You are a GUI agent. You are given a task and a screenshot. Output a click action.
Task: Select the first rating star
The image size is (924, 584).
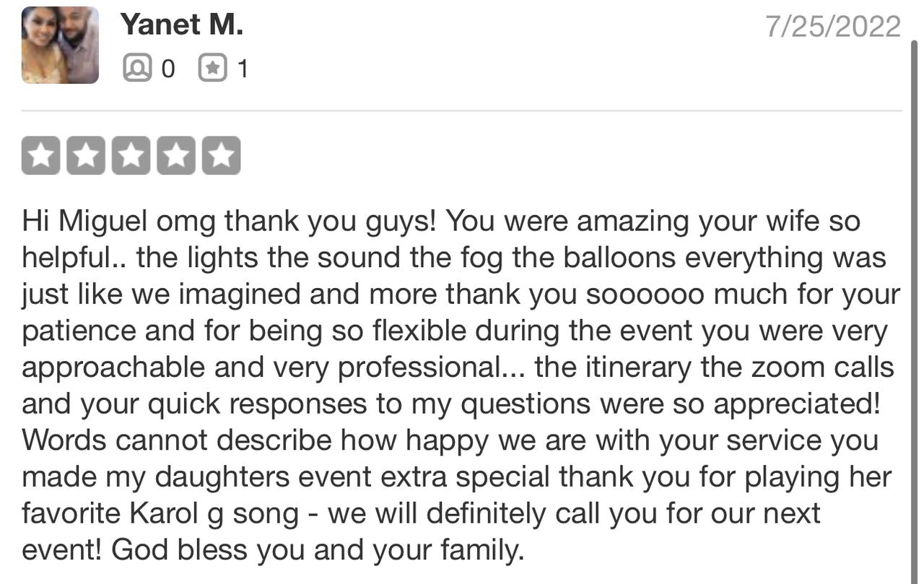(x=41, y=156)
